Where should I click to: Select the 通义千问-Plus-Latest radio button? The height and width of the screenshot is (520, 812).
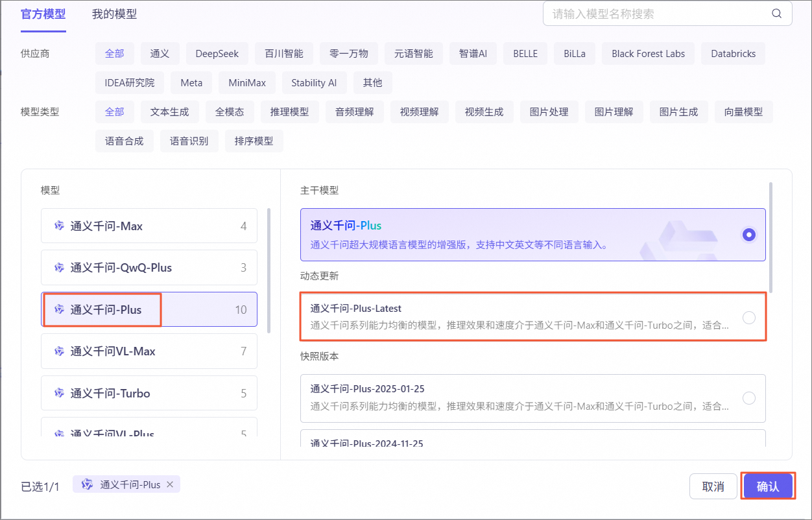(x=749, y=318)
